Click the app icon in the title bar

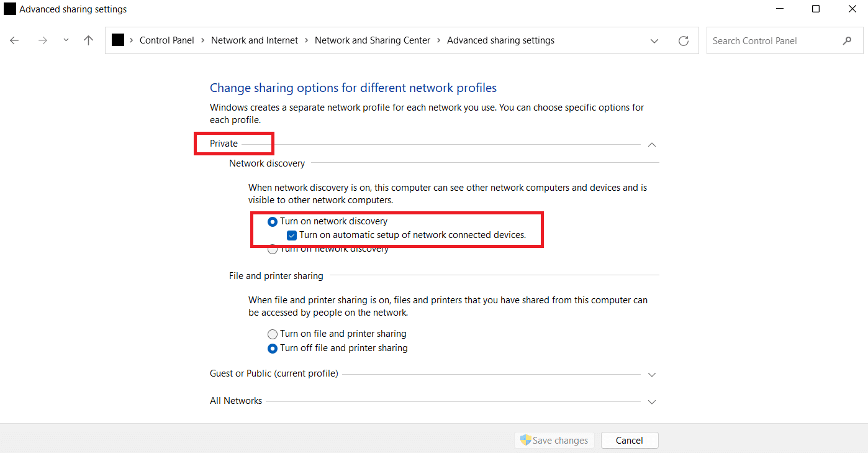coord(9,9)
